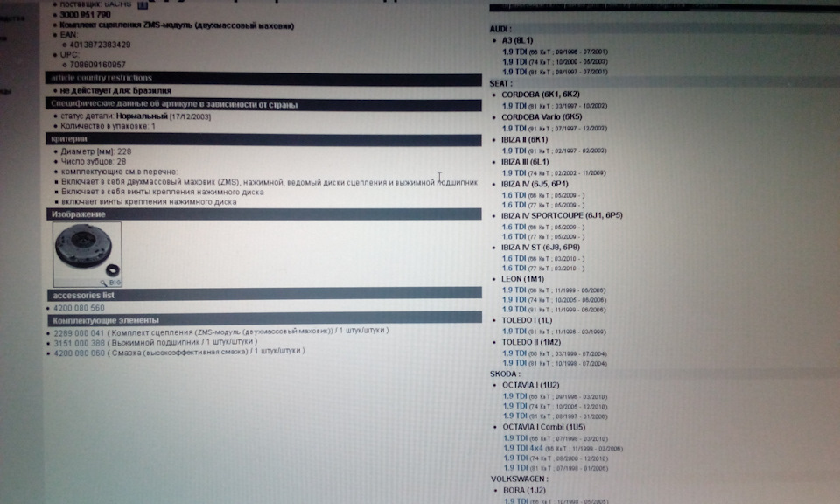Click the 'SKODA :' brand heading
This screenshot has height=504, width=840.
point(505,374)
